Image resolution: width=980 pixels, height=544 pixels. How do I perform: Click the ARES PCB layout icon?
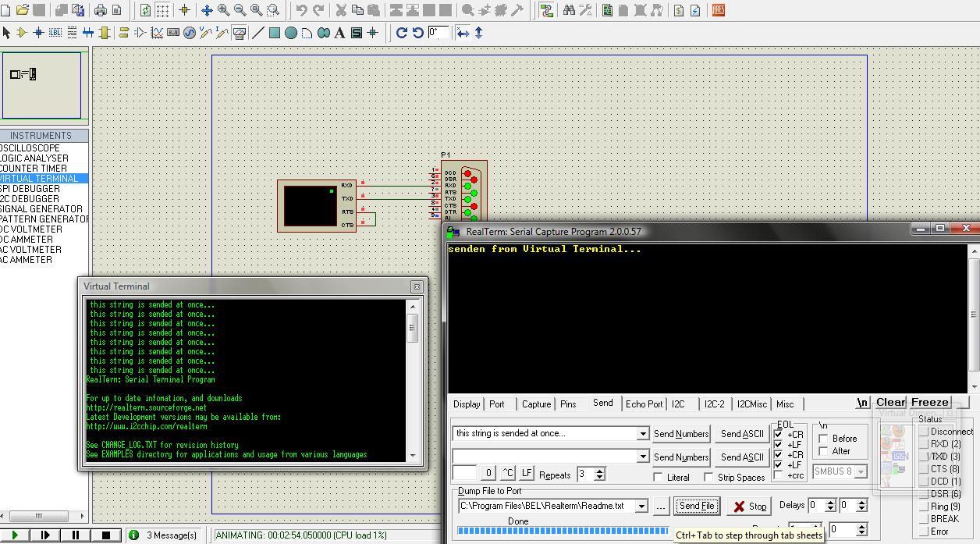pos(718,10)
